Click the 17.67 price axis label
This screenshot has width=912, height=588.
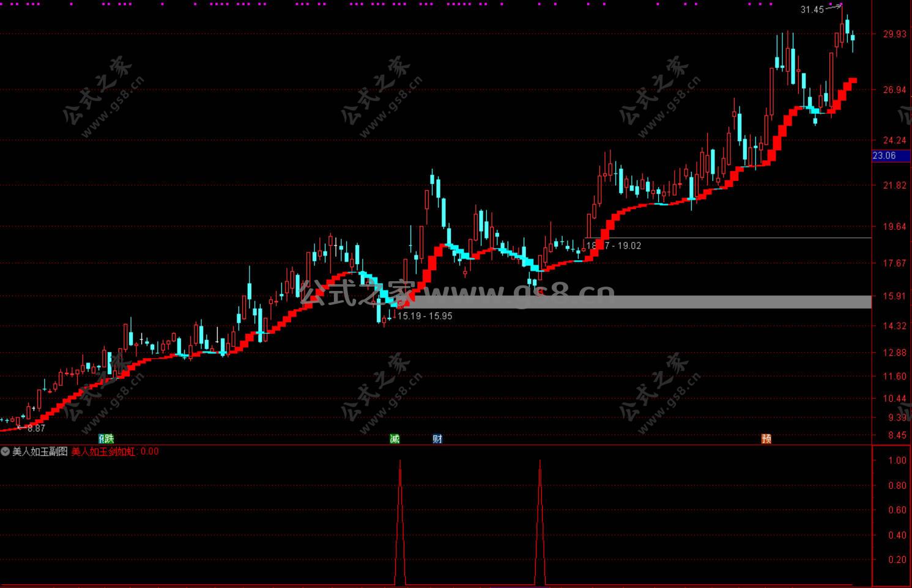click(895, 263)
